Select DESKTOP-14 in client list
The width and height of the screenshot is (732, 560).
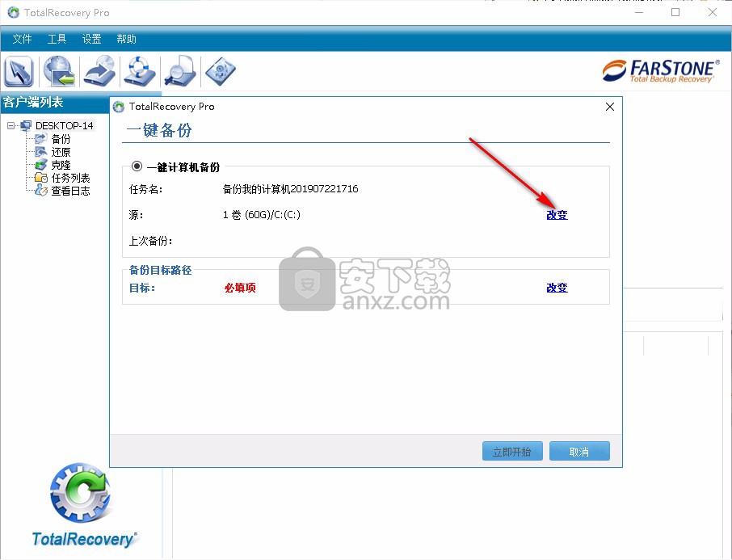[x=65, y=125]
